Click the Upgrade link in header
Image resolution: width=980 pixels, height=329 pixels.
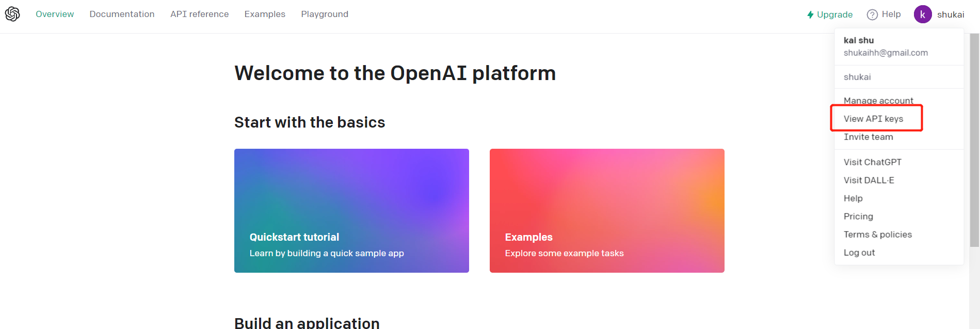point(830,14)
